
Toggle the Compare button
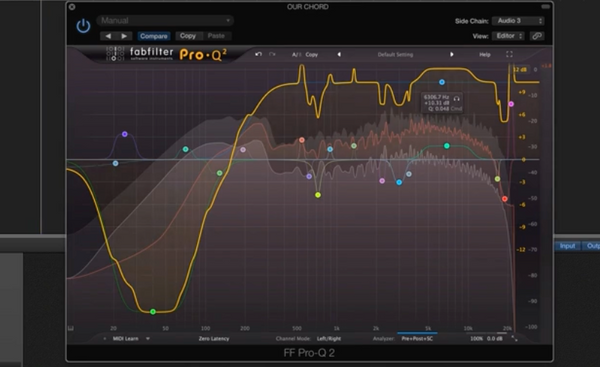tap(153, 36)
